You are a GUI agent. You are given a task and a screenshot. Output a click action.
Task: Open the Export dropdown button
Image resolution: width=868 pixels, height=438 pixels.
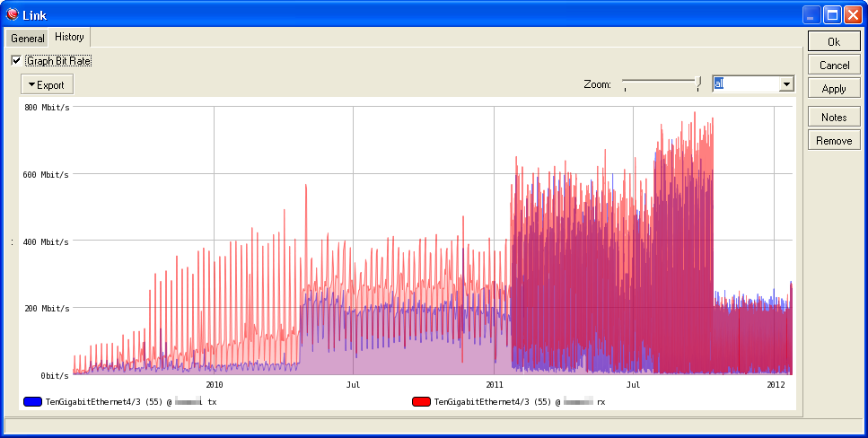(x=47, y=84)
